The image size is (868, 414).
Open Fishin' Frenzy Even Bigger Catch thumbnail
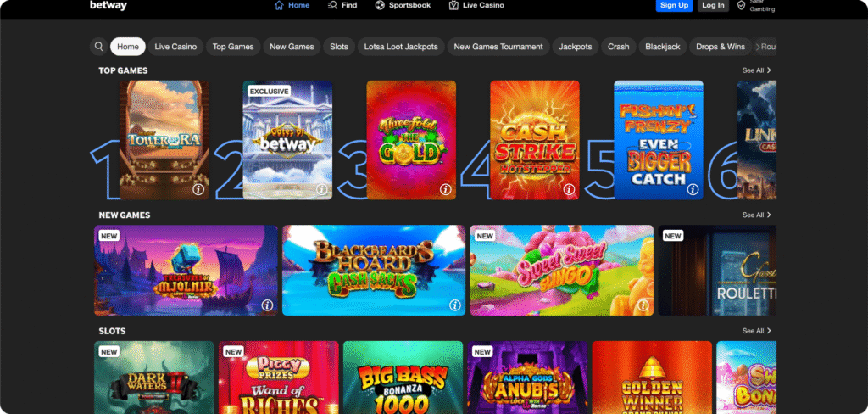(x=659, y=140)
